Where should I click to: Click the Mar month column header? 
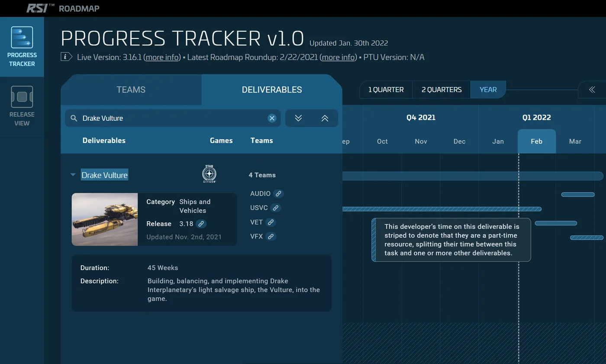point(575,141)
